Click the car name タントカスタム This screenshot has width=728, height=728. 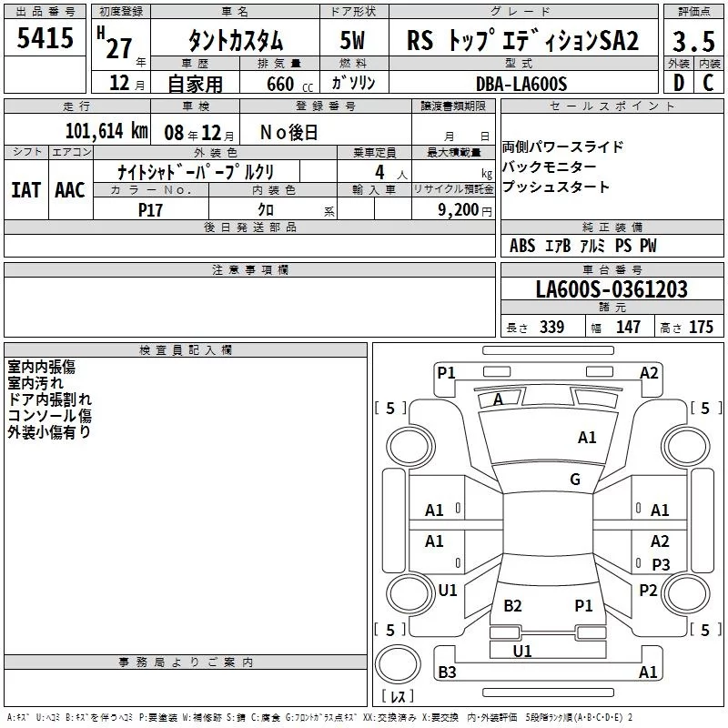coord(236,40)
